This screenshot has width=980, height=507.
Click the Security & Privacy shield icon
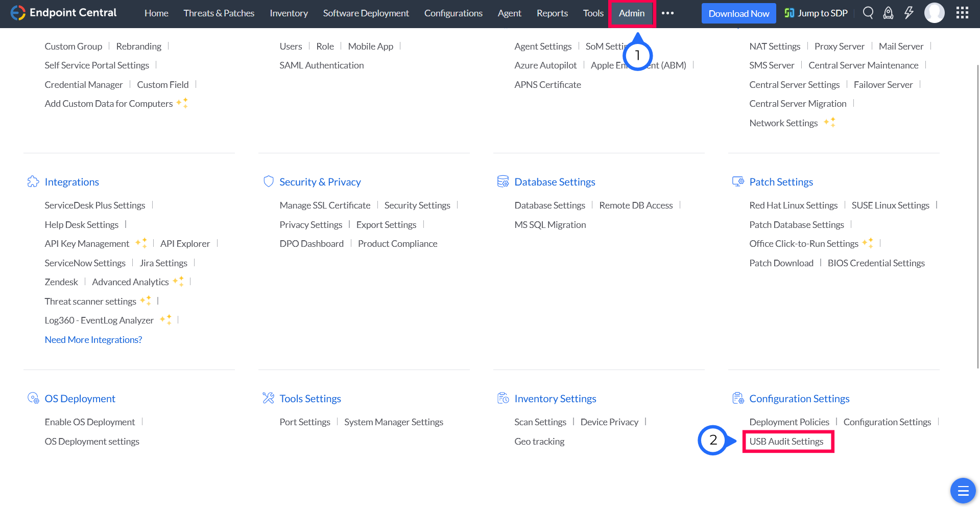coord(268,182)
